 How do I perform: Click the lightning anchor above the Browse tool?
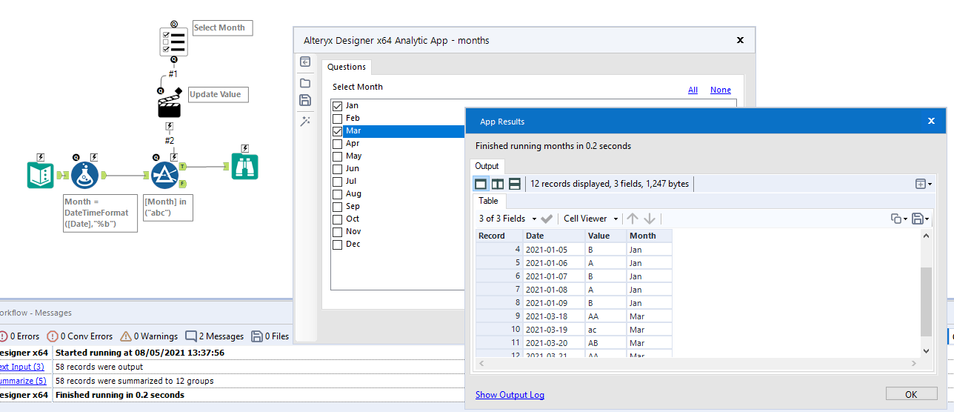(x=245, y=148)
